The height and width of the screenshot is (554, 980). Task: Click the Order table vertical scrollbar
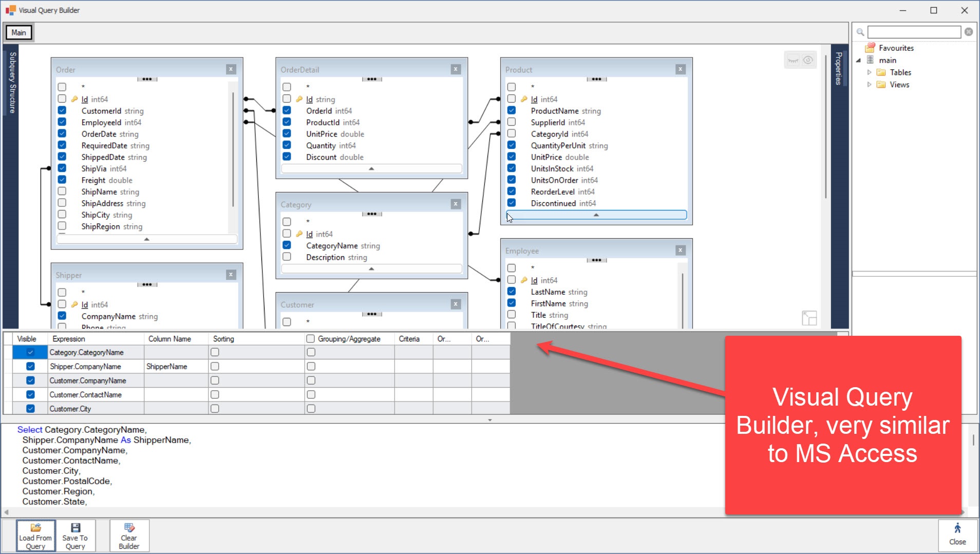tap(233, 149)
